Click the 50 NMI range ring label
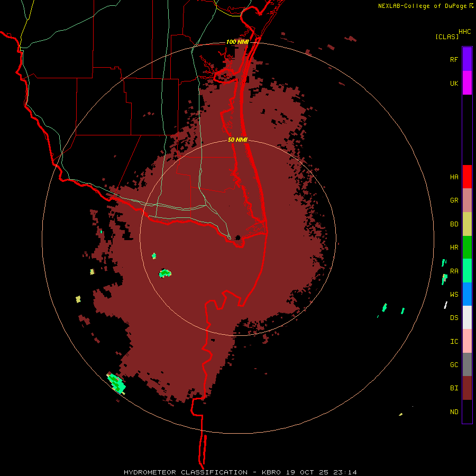The image size is (476, 476). click(237, 140)
